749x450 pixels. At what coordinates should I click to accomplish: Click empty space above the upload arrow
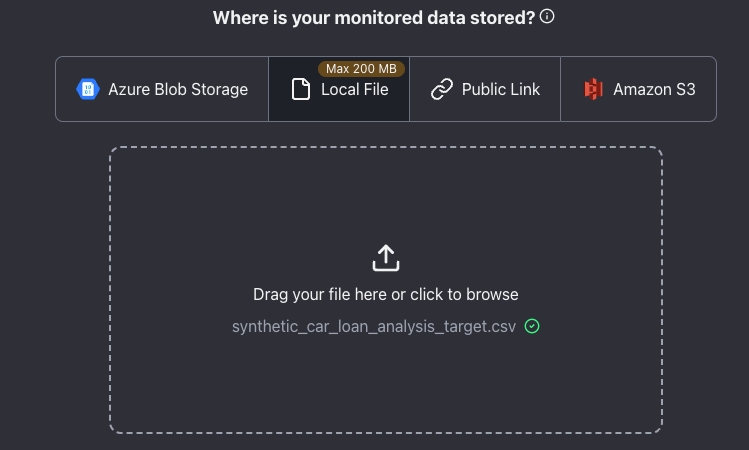[386, 195]
